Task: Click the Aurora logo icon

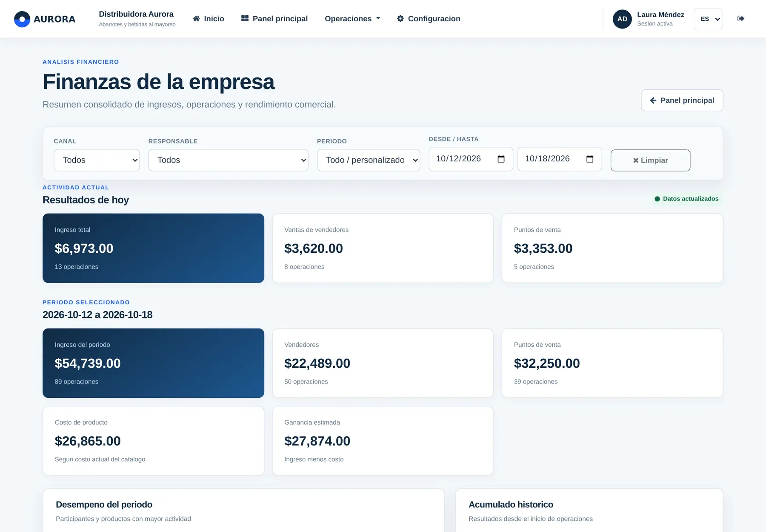Action: click(x=22, y=19)
